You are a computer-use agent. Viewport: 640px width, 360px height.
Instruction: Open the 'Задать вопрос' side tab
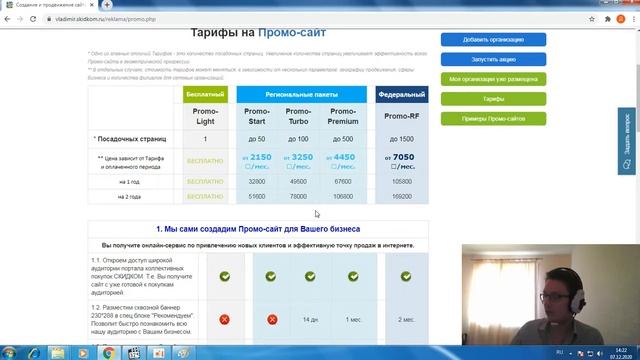coord(627,141)
